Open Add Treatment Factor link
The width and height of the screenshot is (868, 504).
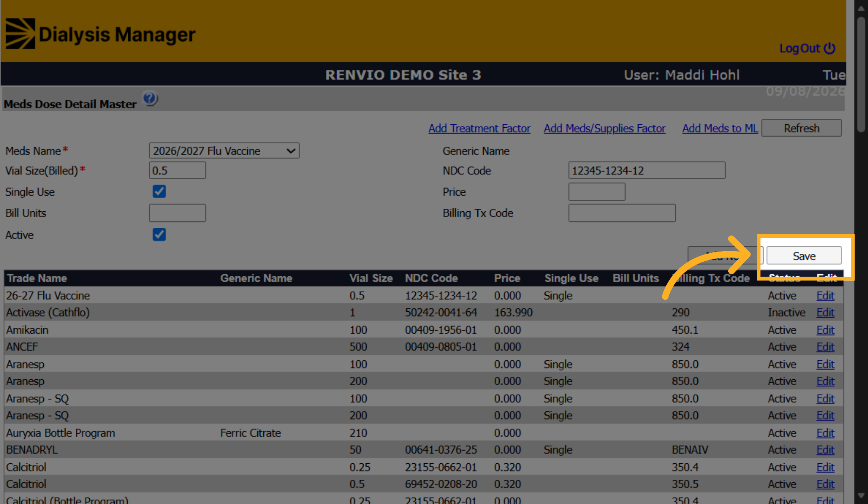479,128
